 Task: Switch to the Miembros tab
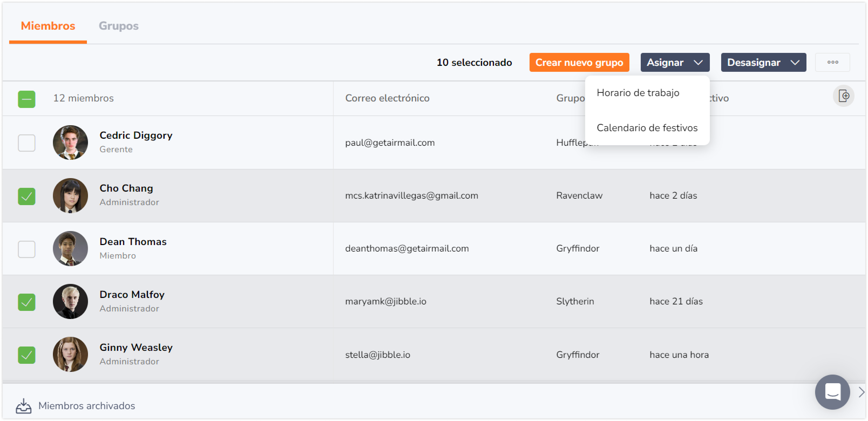coord(48,26)
